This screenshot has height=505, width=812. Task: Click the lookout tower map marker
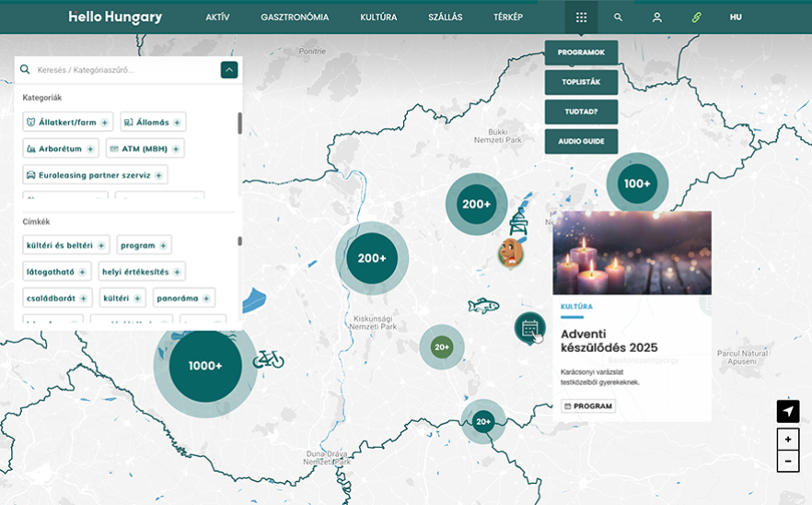(519, 222)
